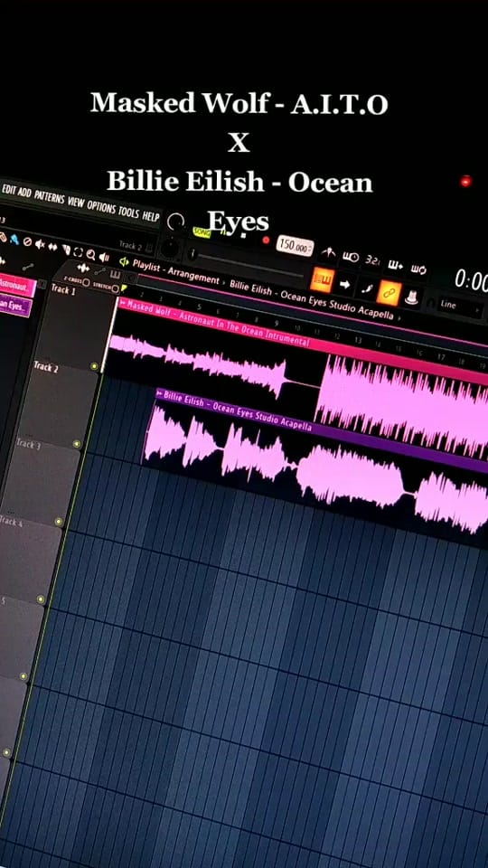The image size is (488, 868).
Task: Open the ADD menu
Action: point(24,193)
